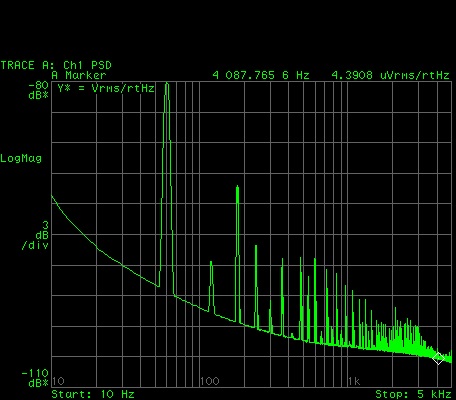Click the '-110 dB*' bottom scale value

pos(35,378)
